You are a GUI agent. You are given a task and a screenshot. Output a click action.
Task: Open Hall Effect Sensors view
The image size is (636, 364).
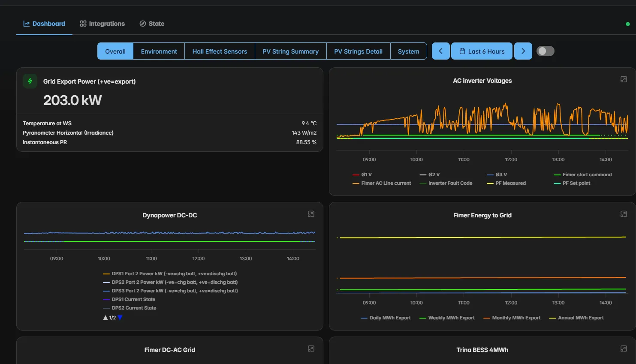tap(220, 51)
